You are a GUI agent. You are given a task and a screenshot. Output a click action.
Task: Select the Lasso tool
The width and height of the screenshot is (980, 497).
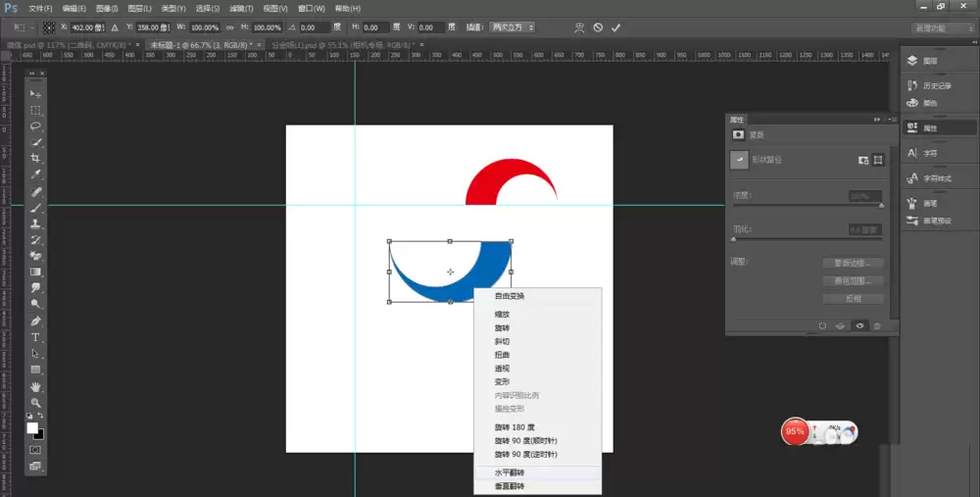coord(35,126)
